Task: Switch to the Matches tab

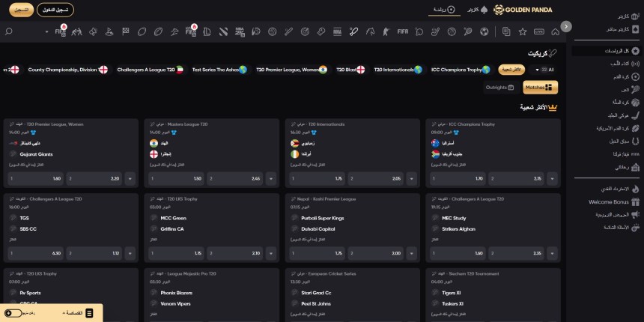Action: 540,88
